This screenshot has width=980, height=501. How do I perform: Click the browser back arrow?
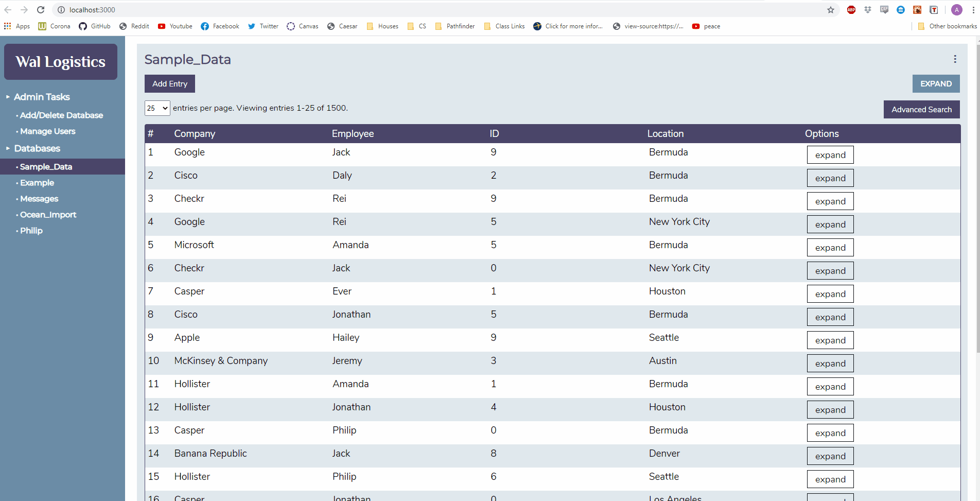(8, 10)
